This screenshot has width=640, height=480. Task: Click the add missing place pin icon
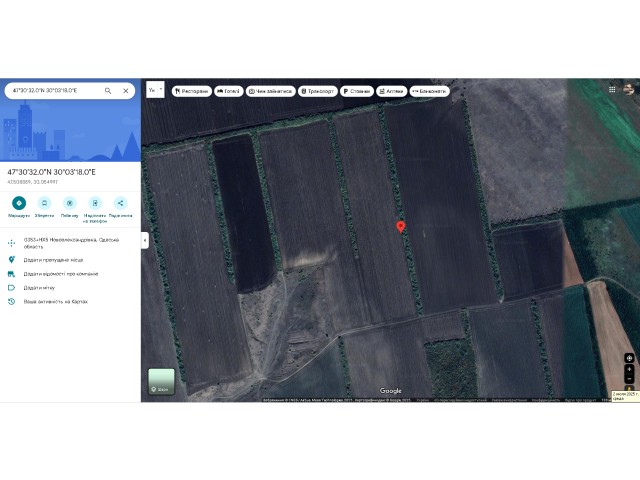(x=11, y=260)
